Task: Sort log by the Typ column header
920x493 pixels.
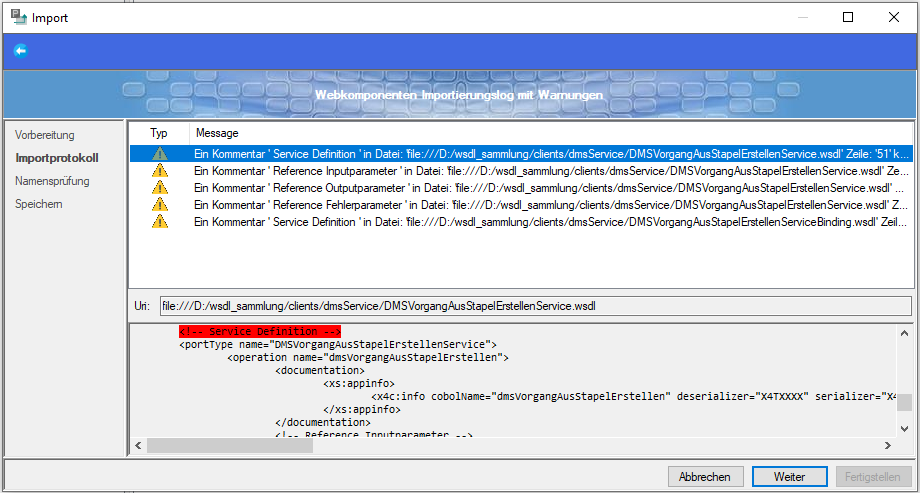Action: (159, 132)
